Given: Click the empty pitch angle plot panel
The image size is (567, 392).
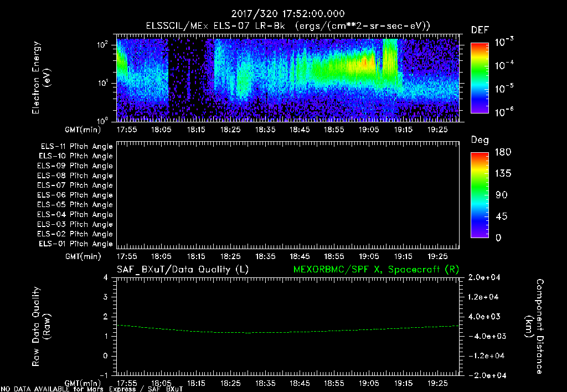Looking at the screenshot, I should point(288,195).
